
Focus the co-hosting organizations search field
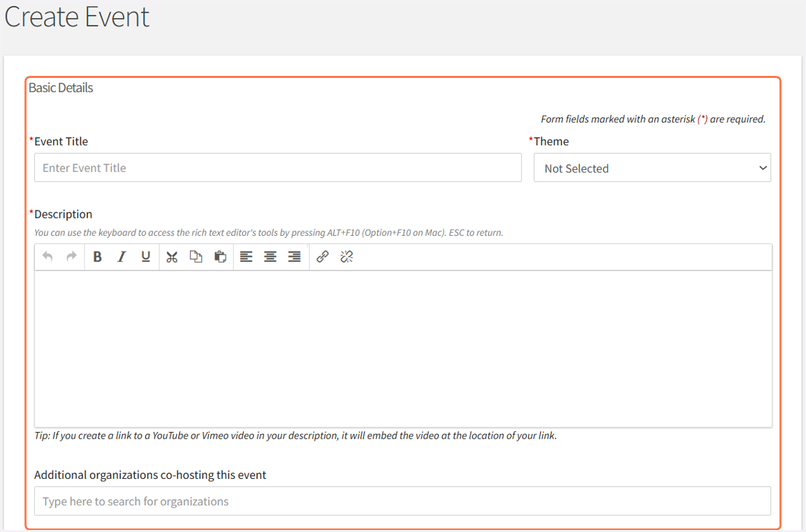click(402, 501)
